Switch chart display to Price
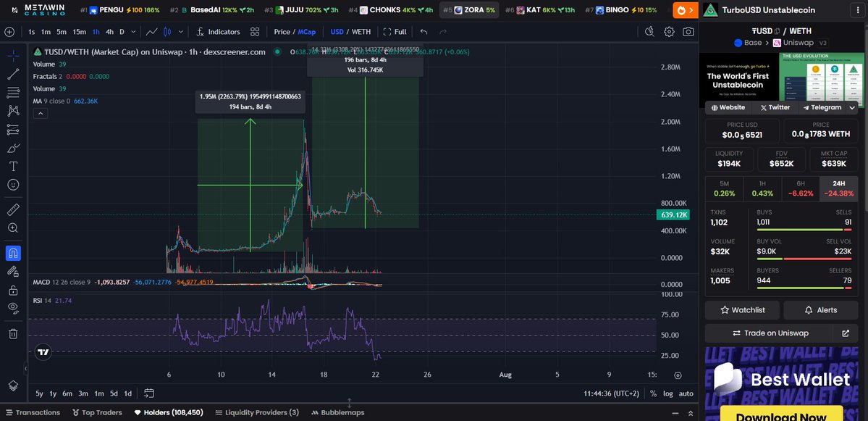 click(x=282, y=32)
